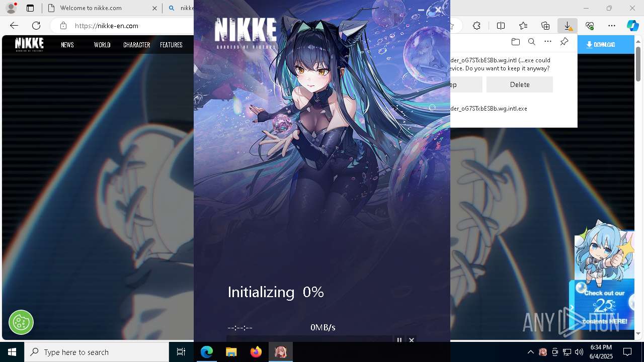The width and height of the screenshot is (644, 362).
Task: Close the 'Welcome to nikke.com' tab
Action: click(x=154, y=8)
